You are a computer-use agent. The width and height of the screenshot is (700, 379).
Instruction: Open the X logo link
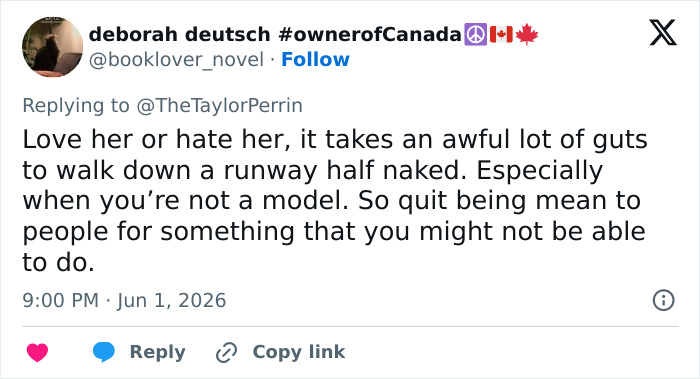(x=663, y=33)
